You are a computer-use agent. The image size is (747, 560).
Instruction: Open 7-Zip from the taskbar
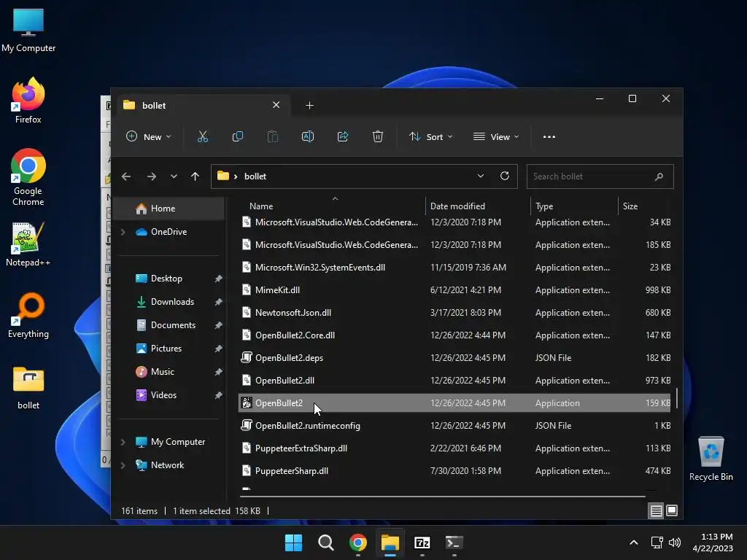coord(422,542)
